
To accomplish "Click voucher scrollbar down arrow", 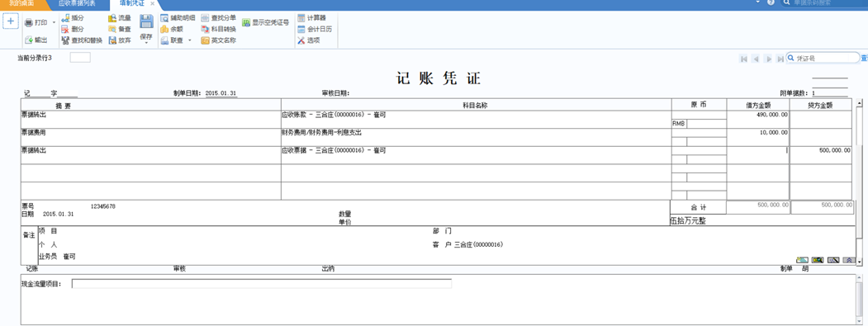I will pos(859,261).
